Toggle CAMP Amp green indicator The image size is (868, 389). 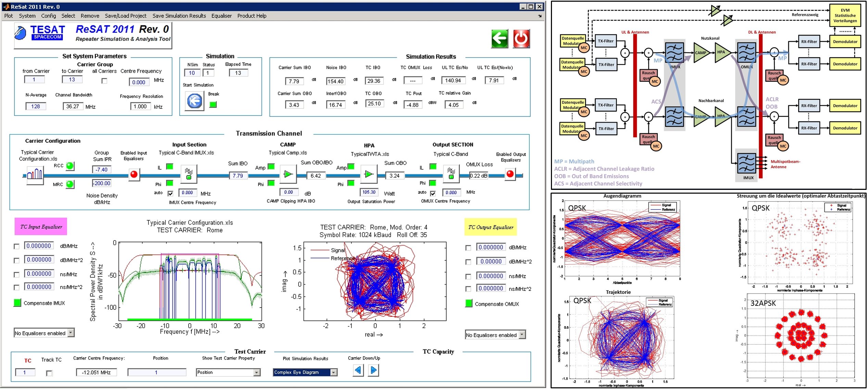(x=271, y=167)
